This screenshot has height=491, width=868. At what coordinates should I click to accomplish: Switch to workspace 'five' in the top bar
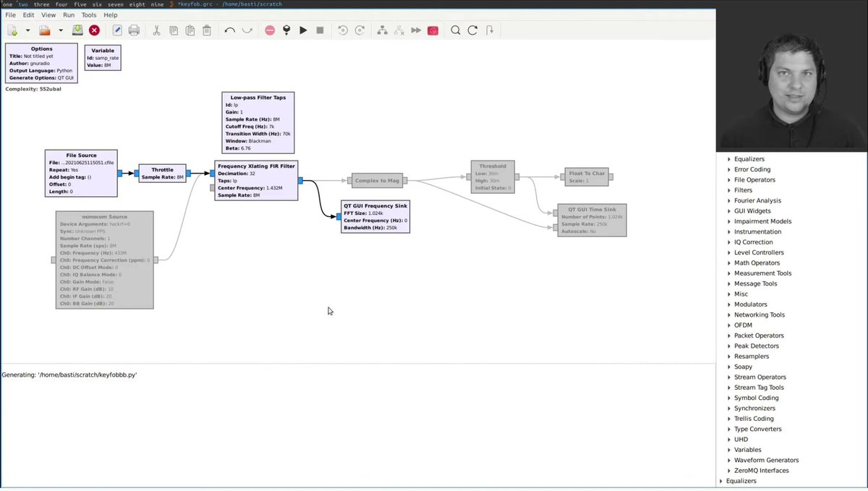click(80, 4)
